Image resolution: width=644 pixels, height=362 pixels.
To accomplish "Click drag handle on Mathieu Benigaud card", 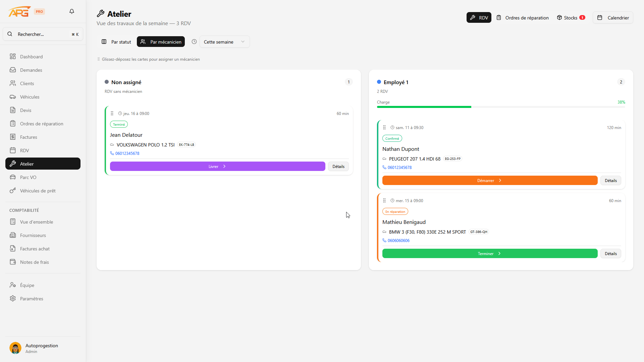I will click(384, 200).
